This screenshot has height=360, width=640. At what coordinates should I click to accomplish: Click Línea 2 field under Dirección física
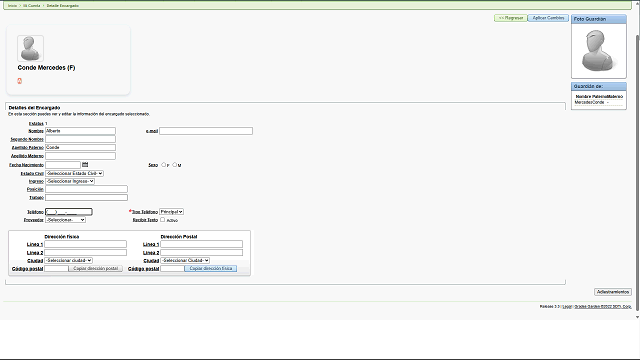point(86,253)
